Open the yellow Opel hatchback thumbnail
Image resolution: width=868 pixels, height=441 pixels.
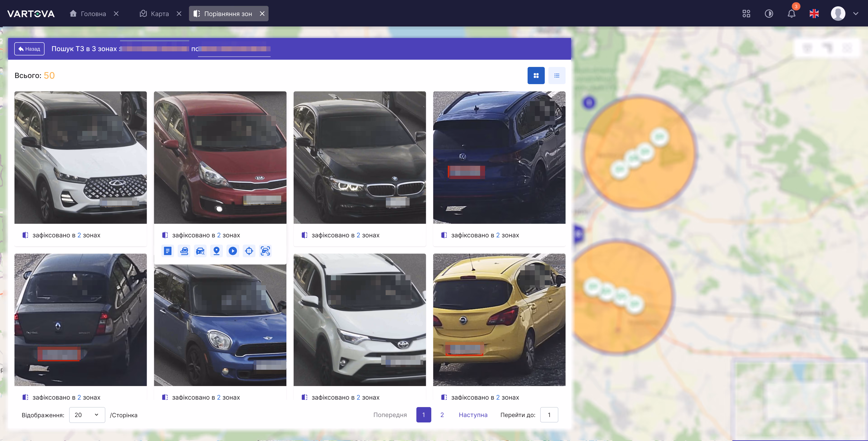coord(499,320)
